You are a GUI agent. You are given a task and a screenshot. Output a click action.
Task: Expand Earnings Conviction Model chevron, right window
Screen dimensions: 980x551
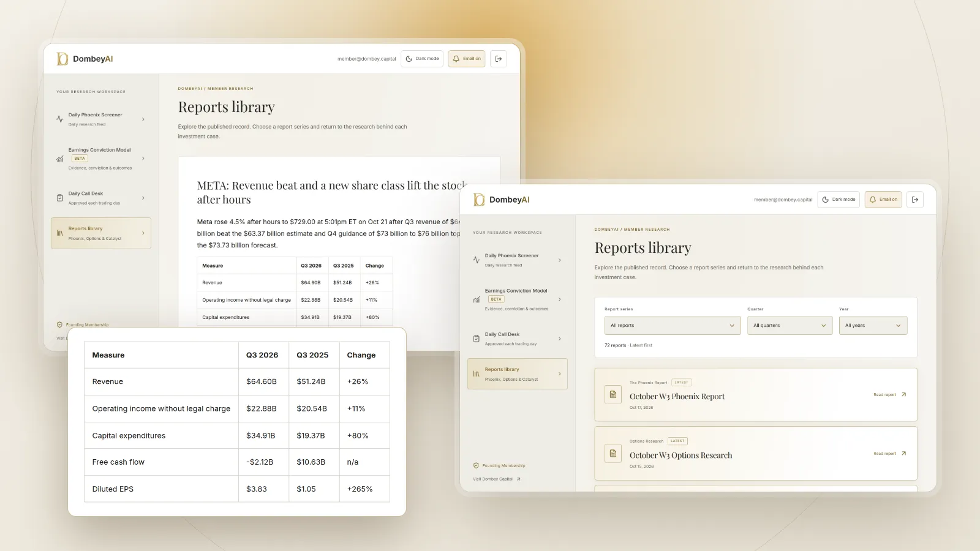coord(560,299)
